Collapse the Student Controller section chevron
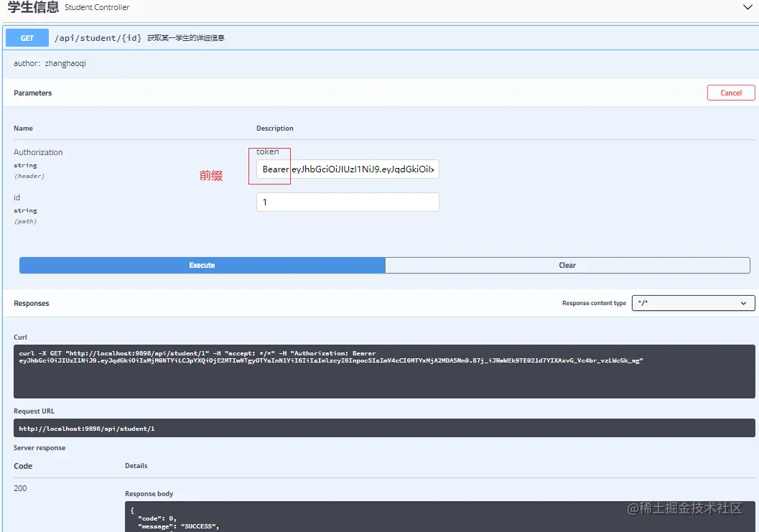The image size is (759, 532). [748, 6]
